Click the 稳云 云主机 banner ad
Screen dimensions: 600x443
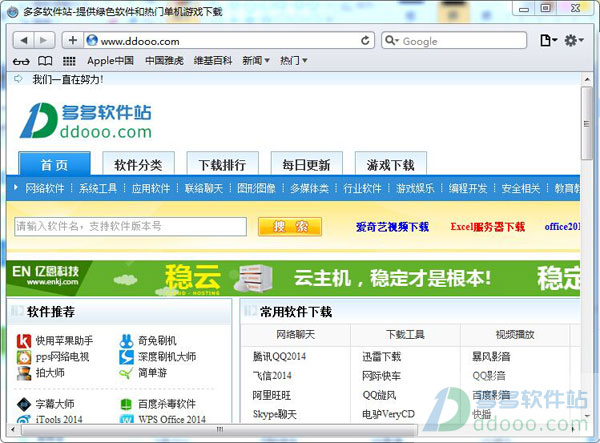[293, 278]
